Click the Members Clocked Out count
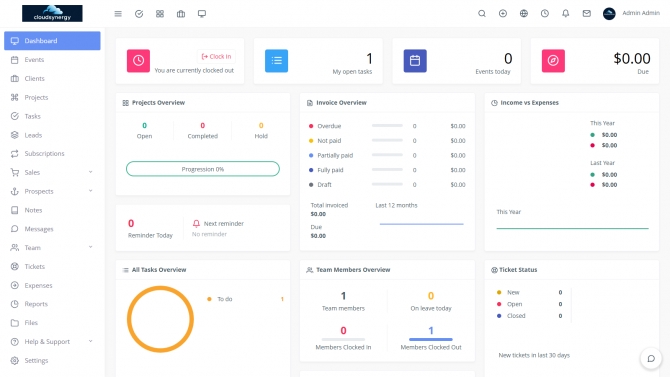Screen dimensions: 670x377 [x=431, y=330]
